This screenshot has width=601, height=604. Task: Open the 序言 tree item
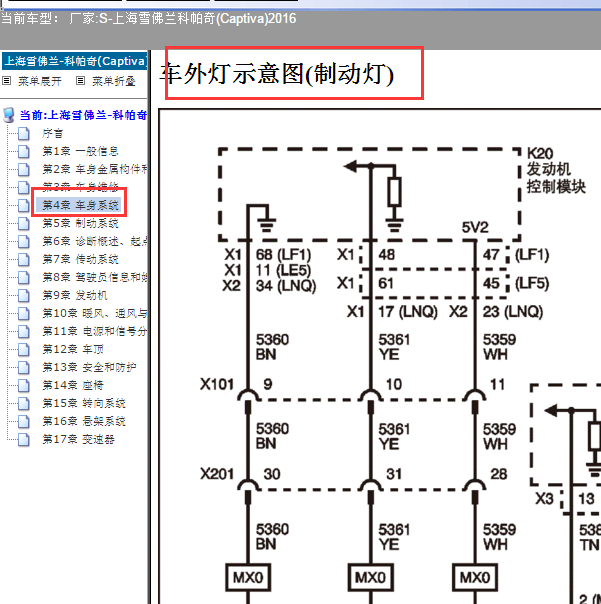[x=52, y=133]
